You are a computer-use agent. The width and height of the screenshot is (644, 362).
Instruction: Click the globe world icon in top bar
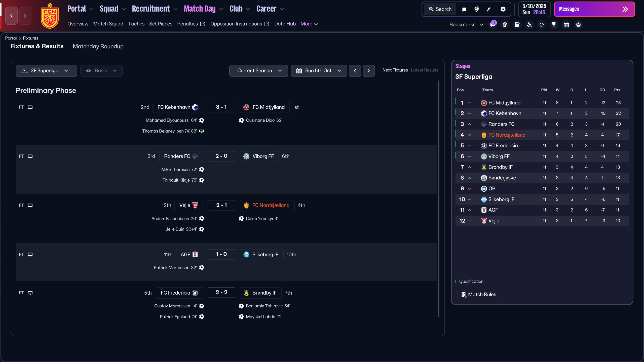[x=476, y=9]
